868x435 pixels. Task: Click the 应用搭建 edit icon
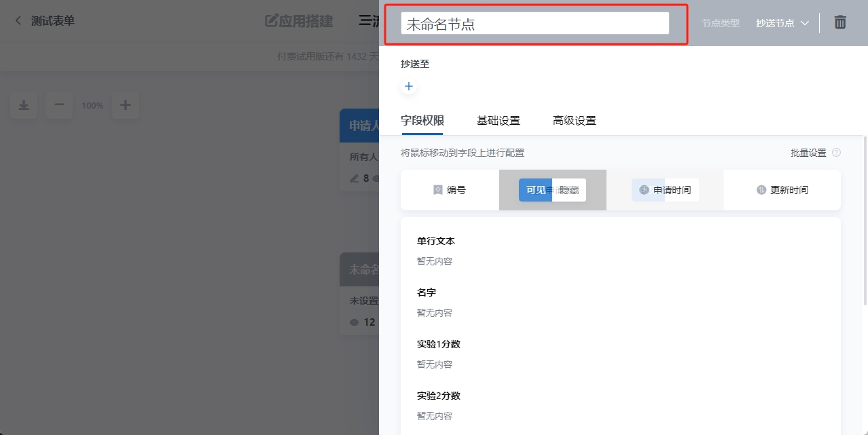point(271,21)
